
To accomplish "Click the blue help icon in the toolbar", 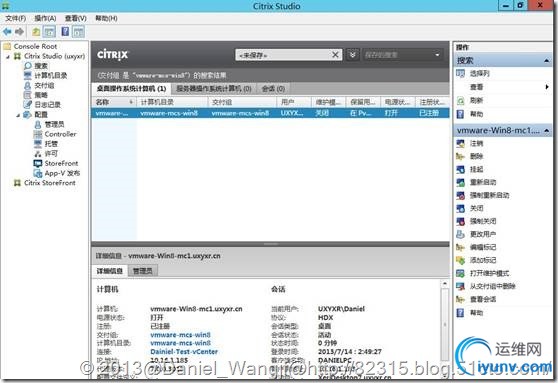I will coord(65,32).
